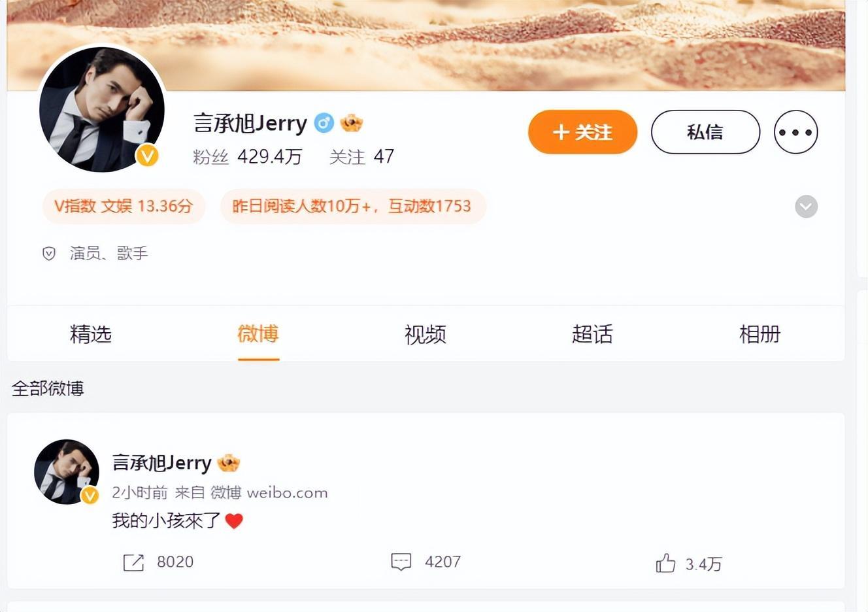868x612 pixels.
Task: Follow the user with 关注 button
Action: (x=582, y=132)
